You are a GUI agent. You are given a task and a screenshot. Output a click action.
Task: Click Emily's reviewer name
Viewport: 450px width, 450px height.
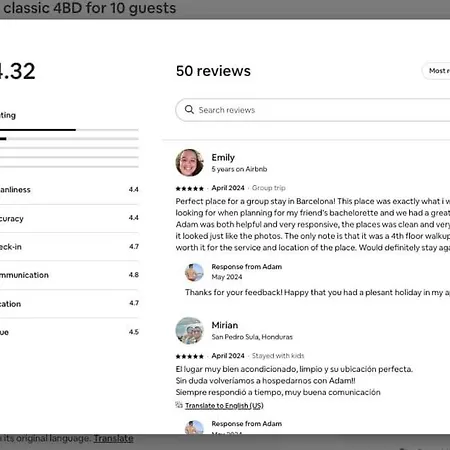223,157
